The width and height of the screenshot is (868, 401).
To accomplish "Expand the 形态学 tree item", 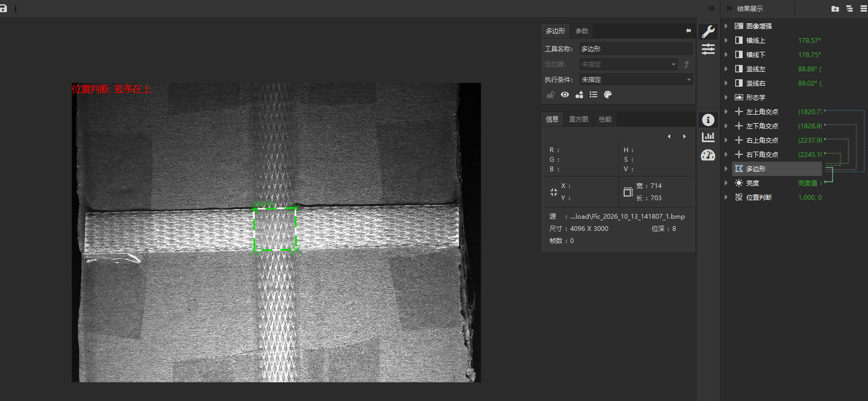I will click(x=726, y=97).
